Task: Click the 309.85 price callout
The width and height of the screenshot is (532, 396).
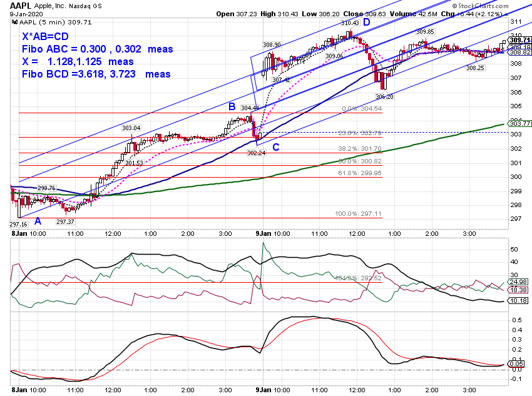Action: [x=425, y=31]
